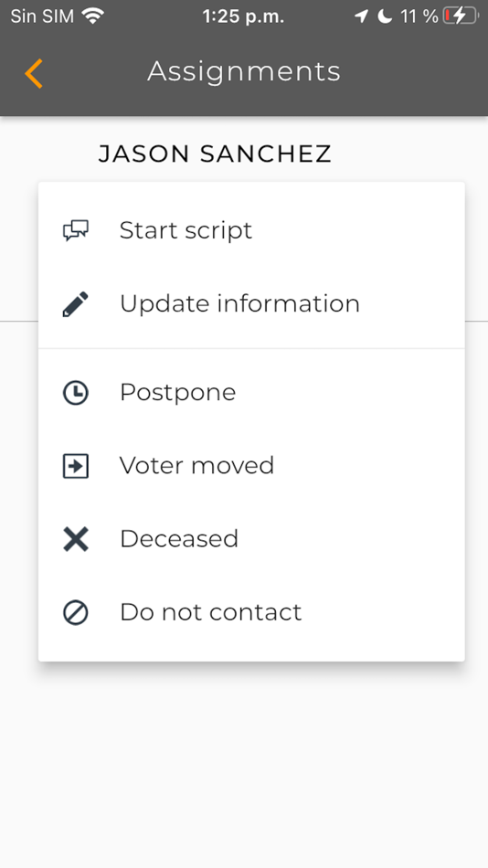Select Do not contact entry
The image size is (488, 868).
(251, 612)
